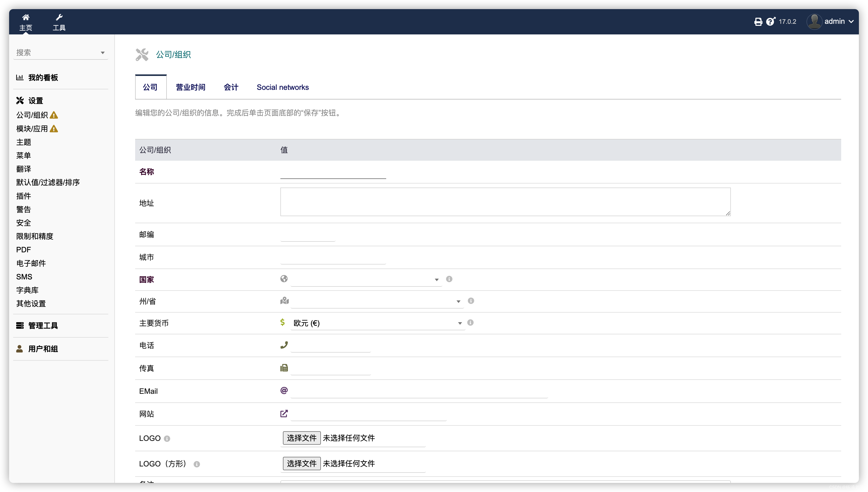Click 选择文件 button for LOGO

pos(301,438)
